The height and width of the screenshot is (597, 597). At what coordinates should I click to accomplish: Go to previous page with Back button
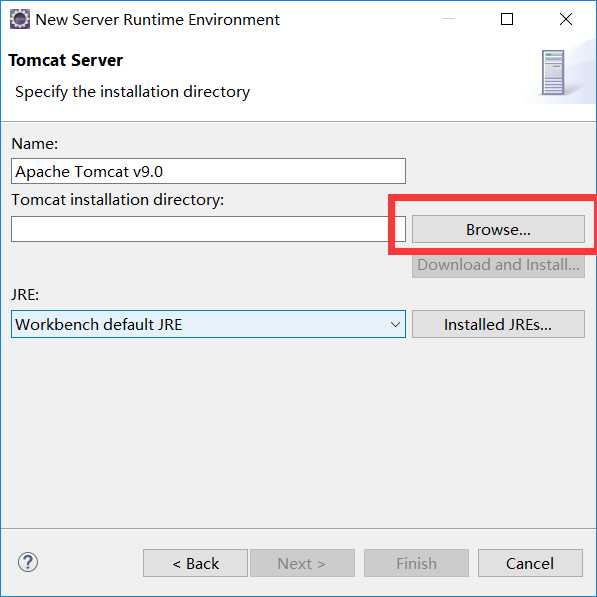click(195, 563)
